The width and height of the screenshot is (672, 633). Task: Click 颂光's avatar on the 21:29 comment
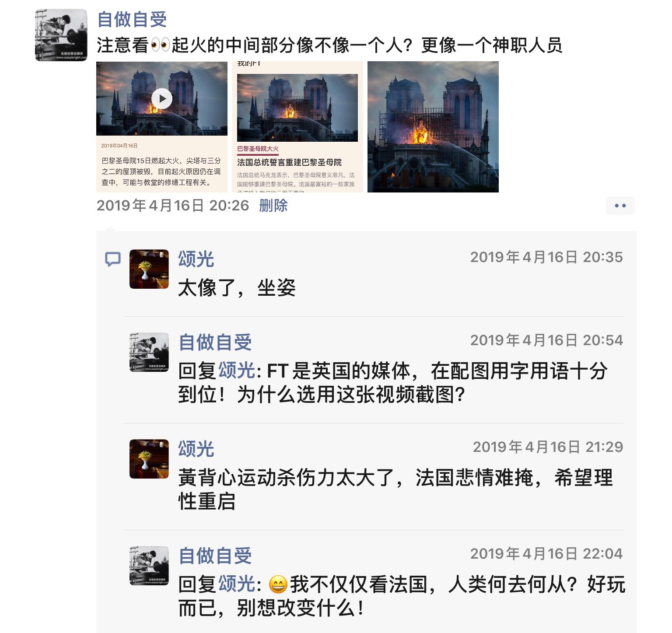tap(149, 459)
